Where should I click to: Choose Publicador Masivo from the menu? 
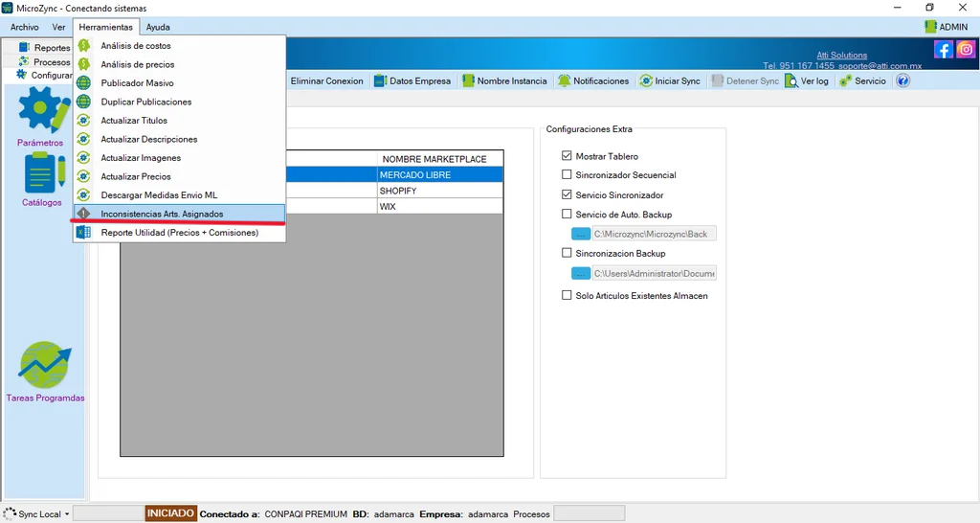click(179, 82)
